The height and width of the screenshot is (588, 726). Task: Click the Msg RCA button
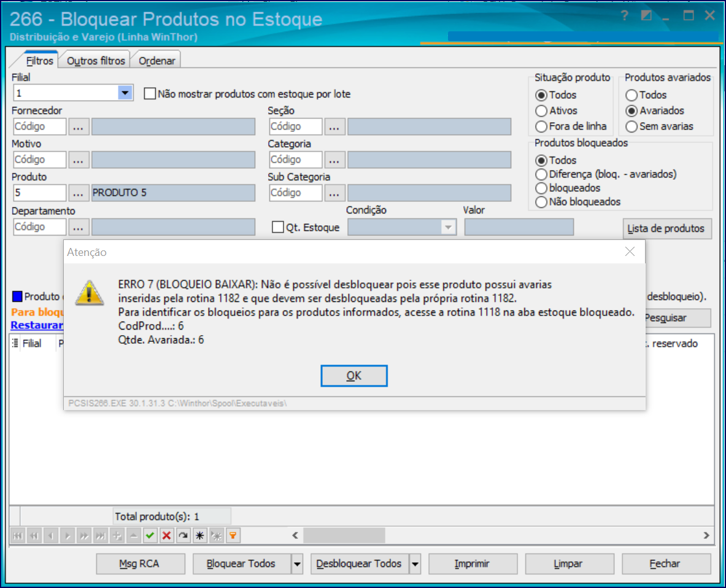pos(141,564)
